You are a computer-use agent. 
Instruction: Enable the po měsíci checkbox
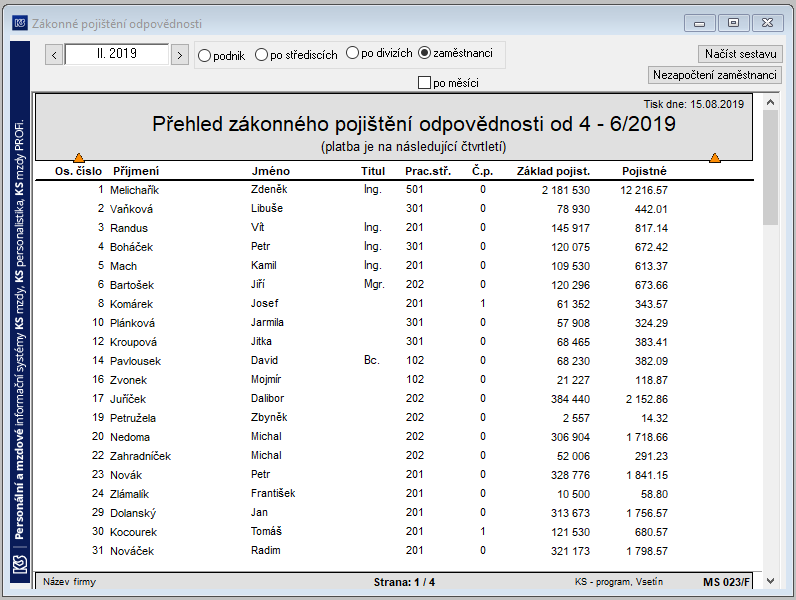click(424, 82)
